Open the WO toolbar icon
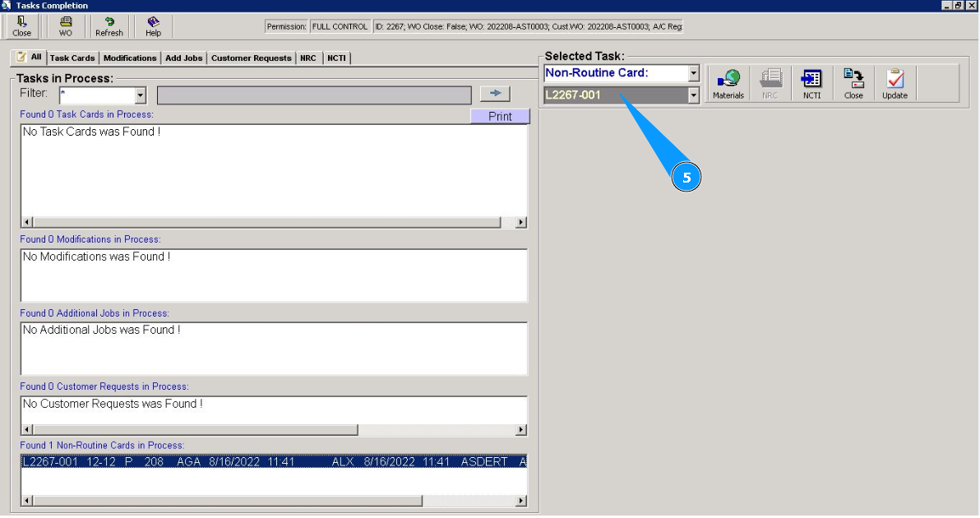This screenshot has width=980, height=518. tap(66, 26)
